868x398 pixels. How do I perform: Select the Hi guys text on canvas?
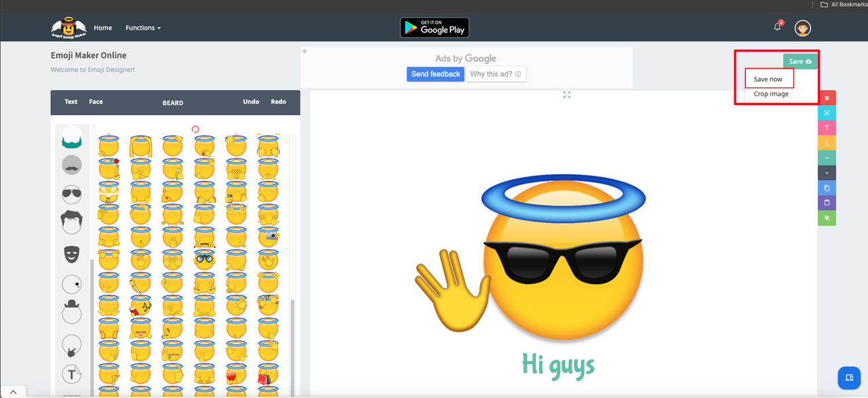(558, 365)
